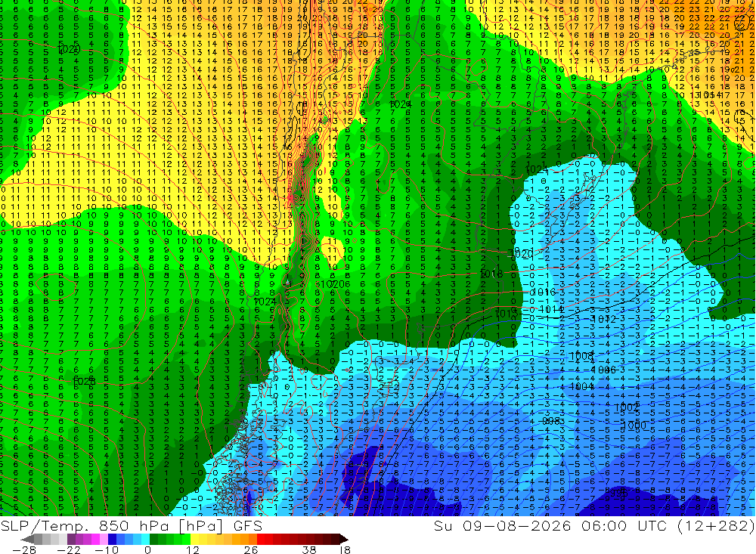Click the '26' legend label under the color bar

[x=251, y=549]
